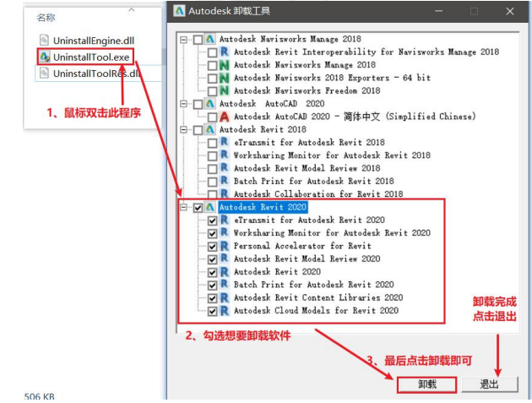Screen dimensions: 532x403
Task: Click the UninstallTool.exe file icon
Action: point(45,57)
